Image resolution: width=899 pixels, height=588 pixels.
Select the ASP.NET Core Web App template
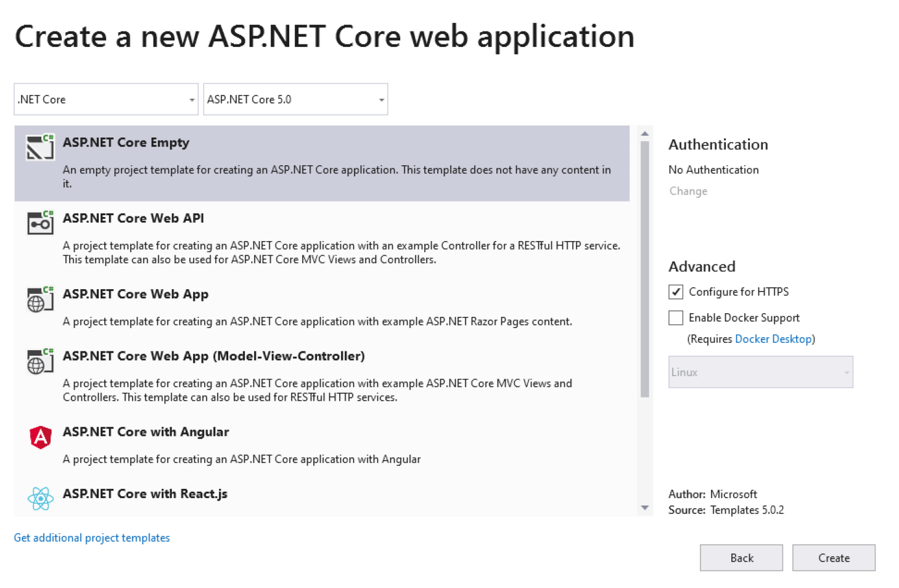(x=322, y=308)
